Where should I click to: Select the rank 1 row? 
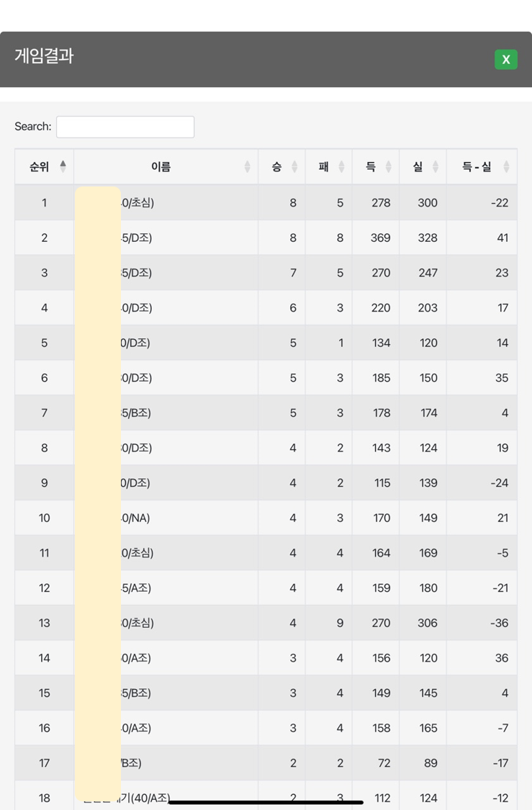pyautogui.click(x=266, y=202)
